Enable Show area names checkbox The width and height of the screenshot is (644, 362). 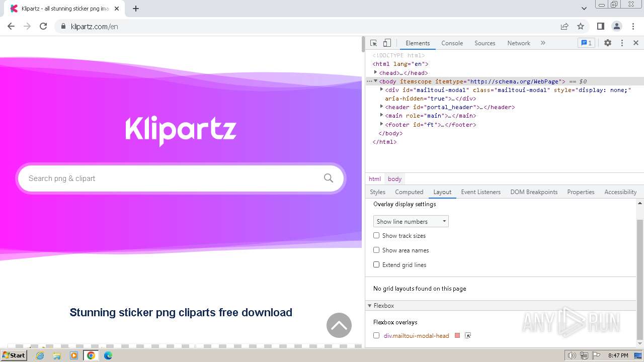click(x=376, y=250)
